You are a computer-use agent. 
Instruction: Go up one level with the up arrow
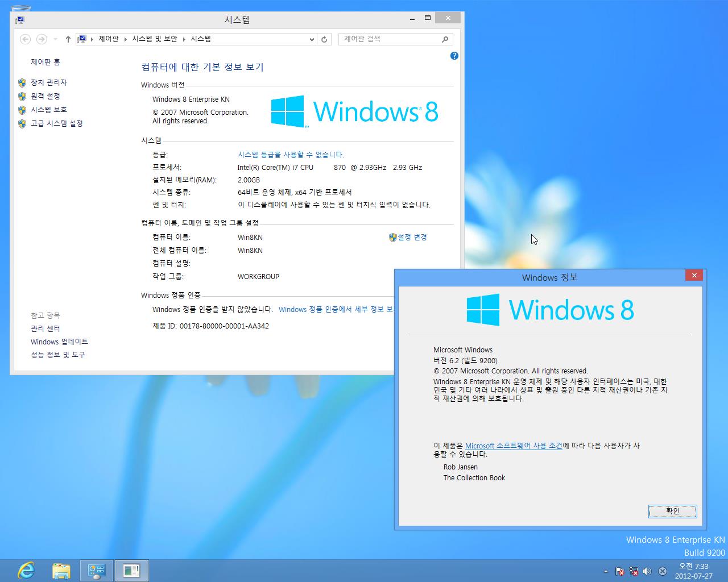(68, 39)
